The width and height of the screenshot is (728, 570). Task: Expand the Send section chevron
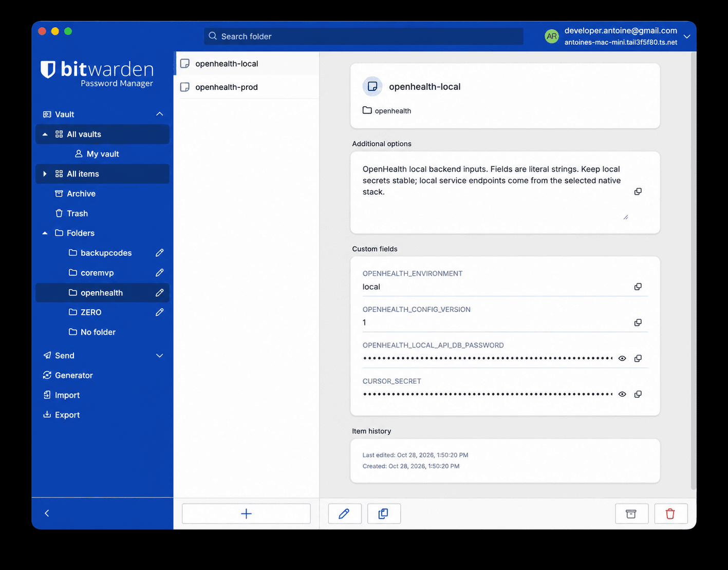pyautogui.click(x=160, y=355)
